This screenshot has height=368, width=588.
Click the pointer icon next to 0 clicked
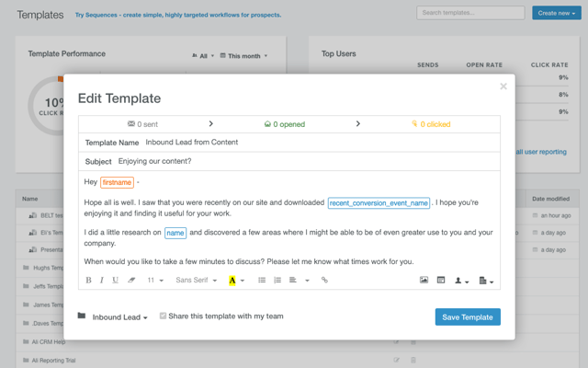click(x=414, y=123)
